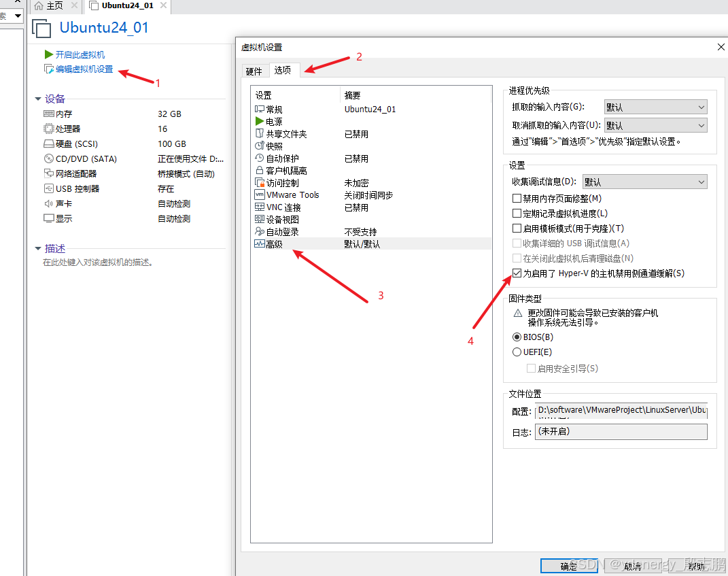
Task: Switch to the 硬件 hardware tab
Action: pos(254,71)
